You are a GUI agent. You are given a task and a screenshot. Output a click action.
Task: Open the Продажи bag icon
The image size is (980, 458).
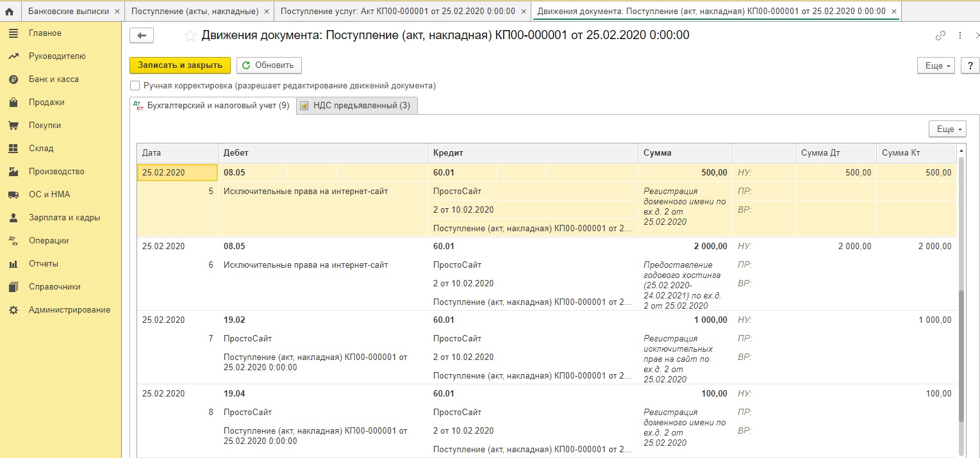(x=13, y=102)
